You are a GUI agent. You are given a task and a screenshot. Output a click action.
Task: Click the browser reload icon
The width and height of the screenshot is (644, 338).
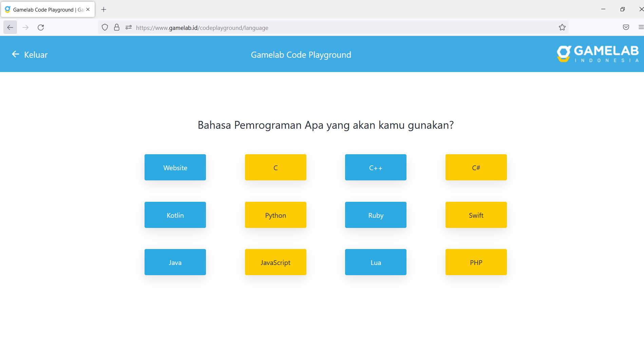click(41, 27)
